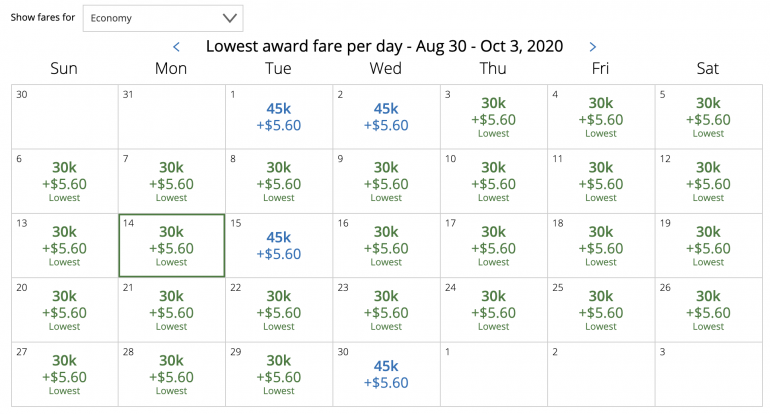This screenshot has height=414, width=770.
Task: Open the Economy fare class dropdown
Action: (162, 18)
